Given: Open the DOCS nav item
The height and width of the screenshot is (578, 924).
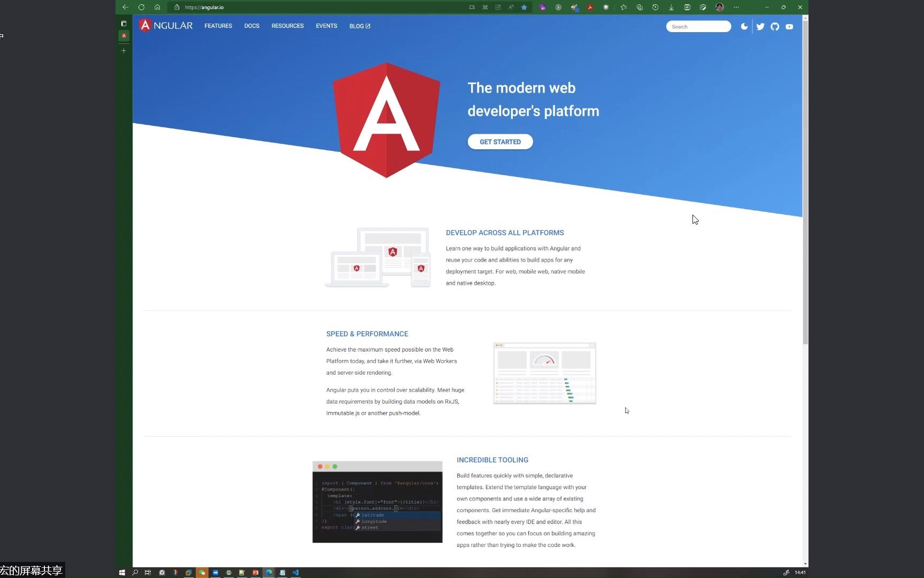Looking at the screenshot, I should [x=252, y=26].
